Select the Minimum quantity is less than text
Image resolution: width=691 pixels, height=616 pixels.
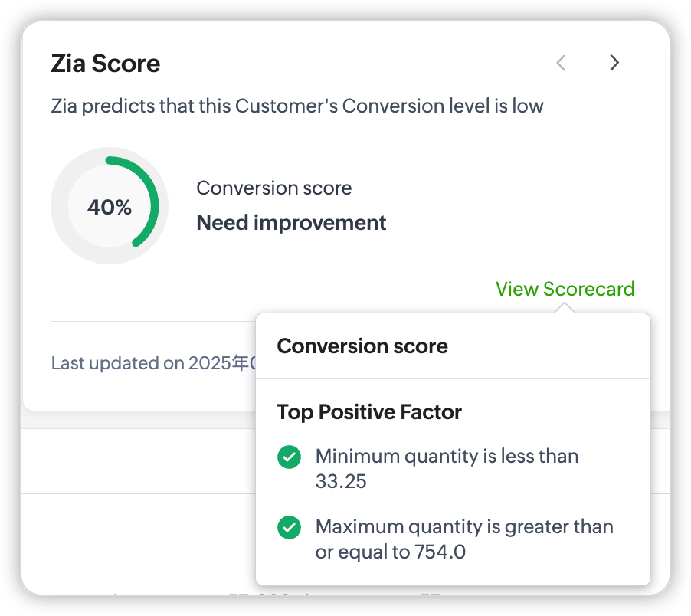[x=447, y=457]
